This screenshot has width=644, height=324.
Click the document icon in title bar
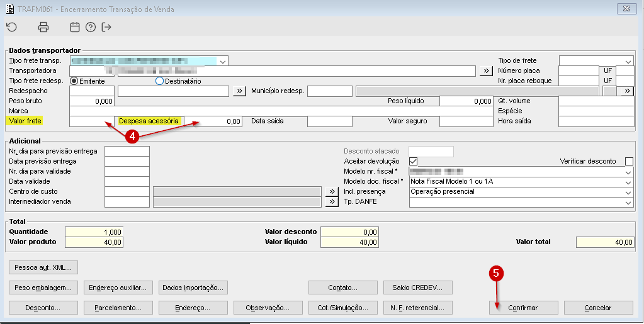coord(10,9)
